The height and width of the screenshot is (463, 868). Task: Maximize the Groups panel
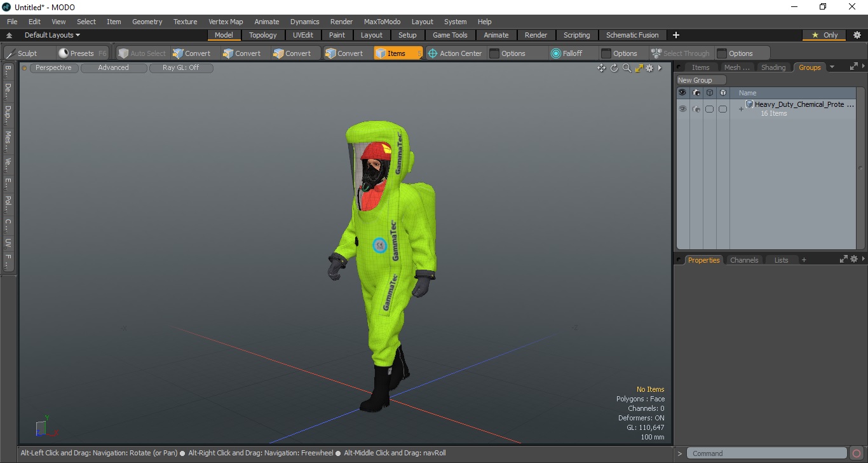coord(853,66)
